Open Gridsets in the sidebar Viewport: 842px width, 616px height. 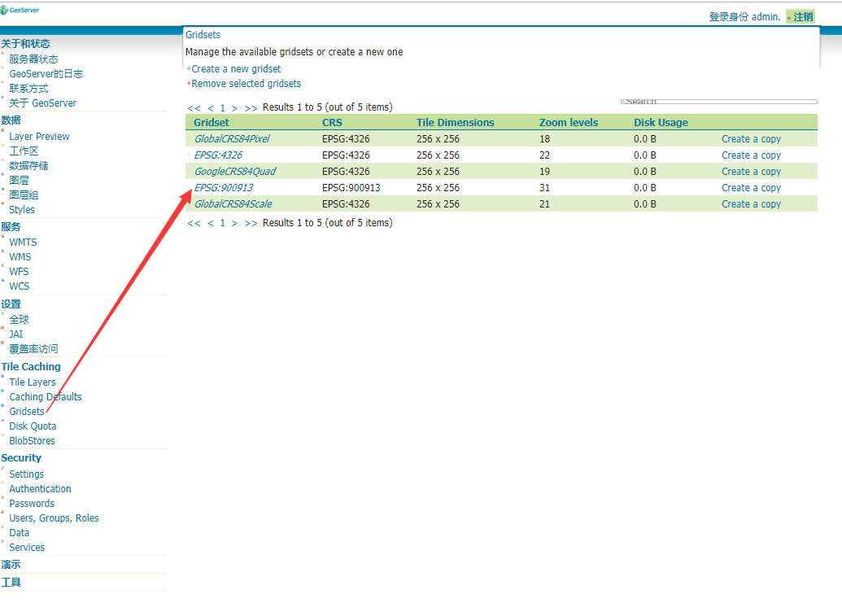tap(27, 412)
